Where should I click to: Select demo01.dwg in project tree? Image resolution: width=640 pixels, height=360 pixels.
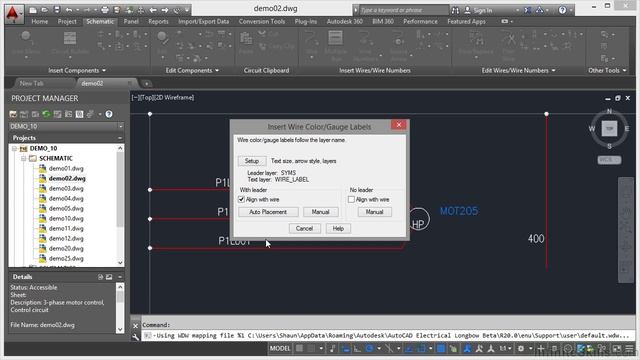66,169
